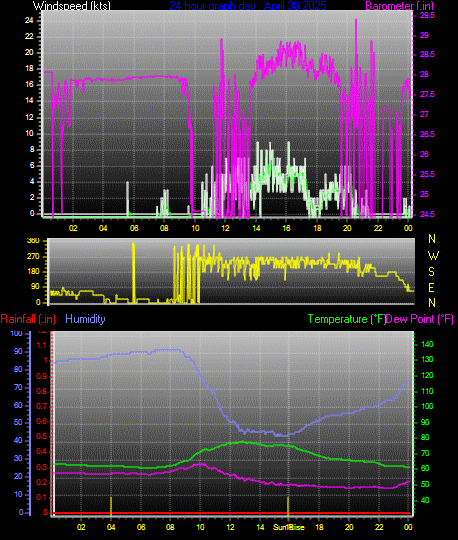The width and height of the screenshot is (458, 540).
Task: Click the 1.1 rainfall scale value
Action: point(41,345)
